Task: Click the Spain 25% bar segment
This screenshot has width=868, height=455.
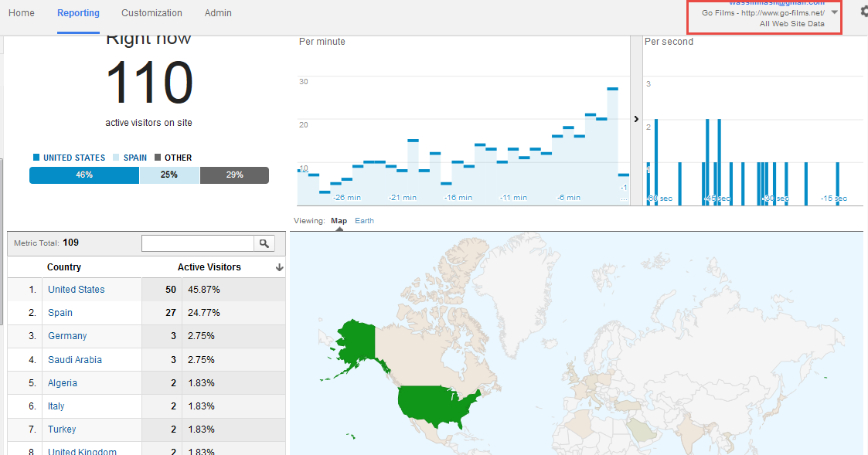Action: (169, 175)
